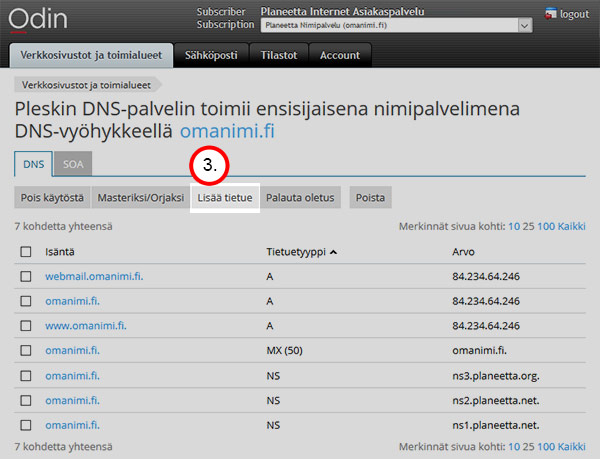Sort by the Isäntä column header
Image resolution: width=600 pixels, height=459 pixels.
pos(60,252)
